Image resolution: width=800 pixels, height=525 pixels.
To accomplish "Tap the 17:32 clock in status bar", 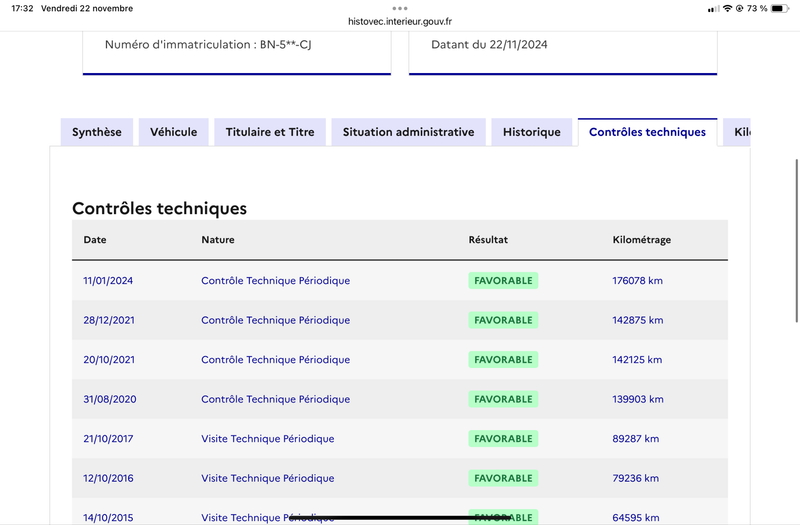I will coord(22,9).
